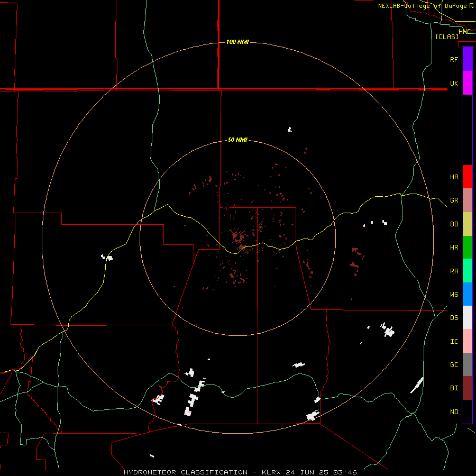The image size is (476, 476).
Task: Pick the mint green RA legend swatch
Action: pos(467,271)
